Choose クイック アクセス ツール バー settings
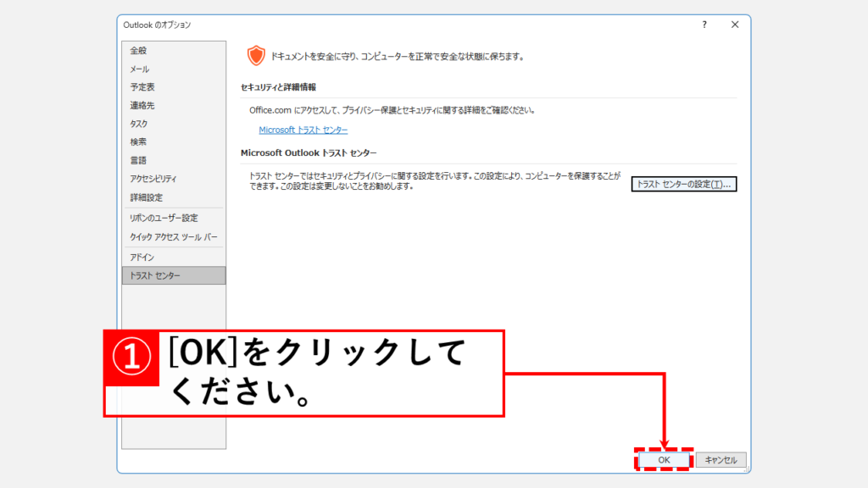 pyautogui.click(x=173, y=237)
